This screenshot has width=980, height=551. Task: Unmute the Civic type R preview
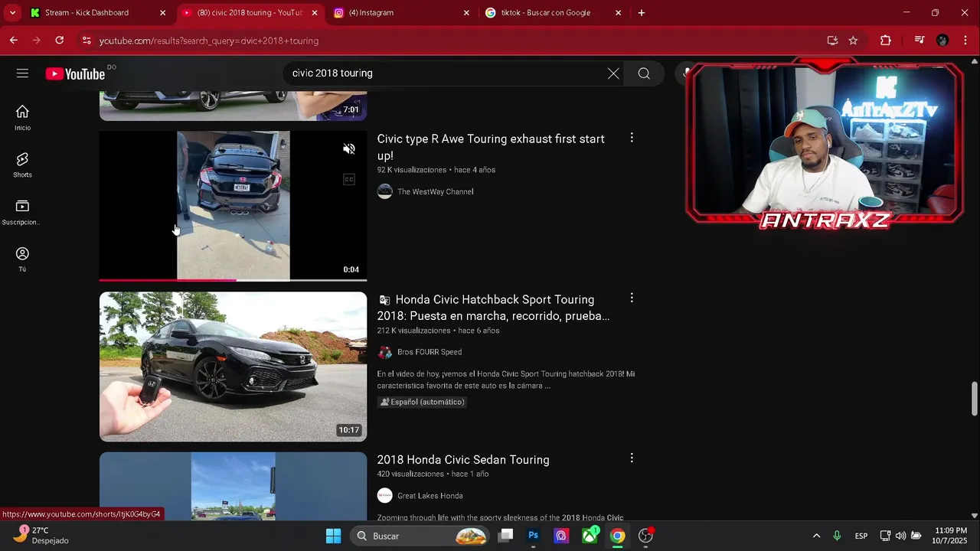[348, 149]
